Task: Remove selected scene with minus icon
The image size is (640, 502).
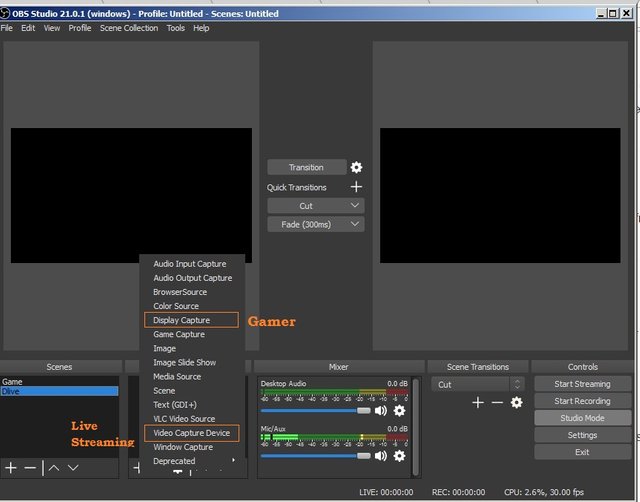Action: (30, 468)
